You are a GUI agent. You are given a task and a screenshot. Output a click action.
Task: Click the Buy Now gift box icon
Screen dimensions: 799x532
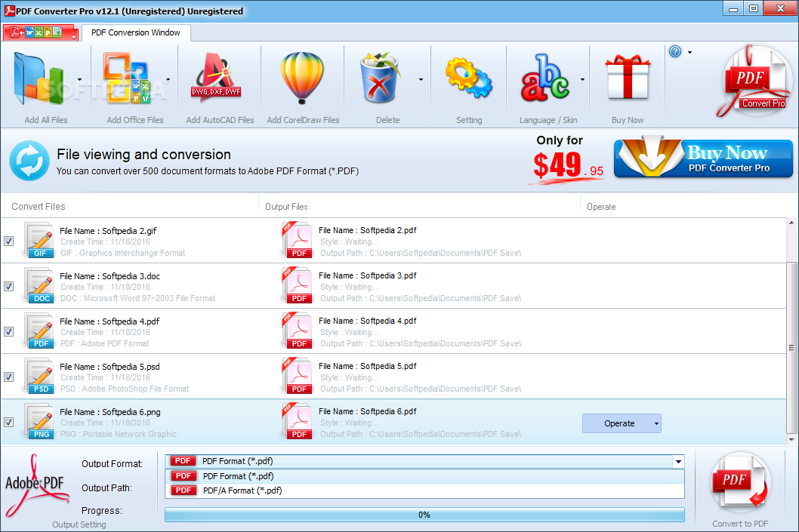[628, 78]
